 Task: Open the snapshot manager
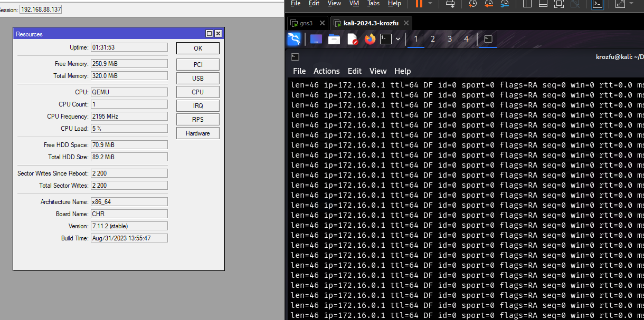(505, 4)
